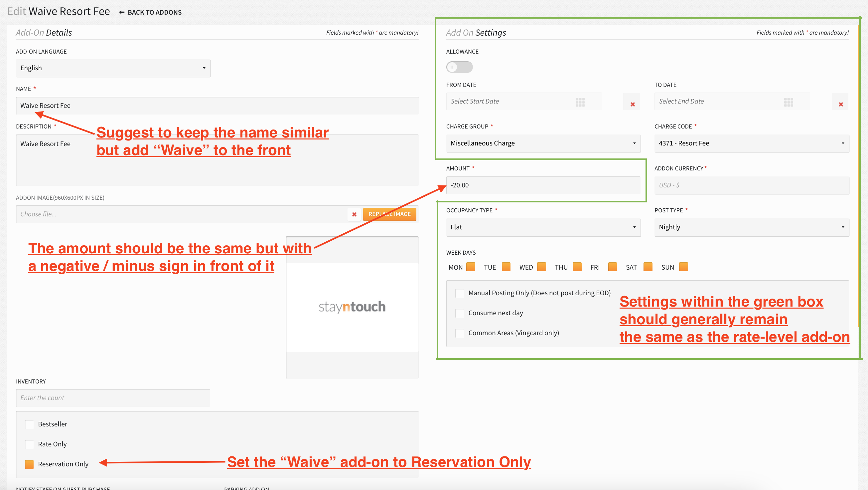Go back via Back to Addons link
The image size is (868, 490).
(x=154, y=12)
